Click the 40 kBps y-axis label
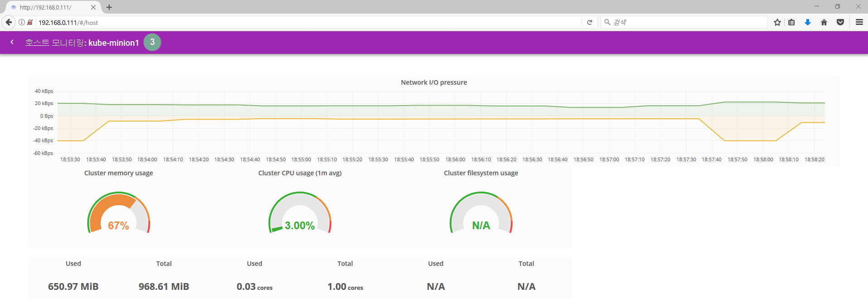The width and height of the screenshot is (868, 308). (44, 91)
